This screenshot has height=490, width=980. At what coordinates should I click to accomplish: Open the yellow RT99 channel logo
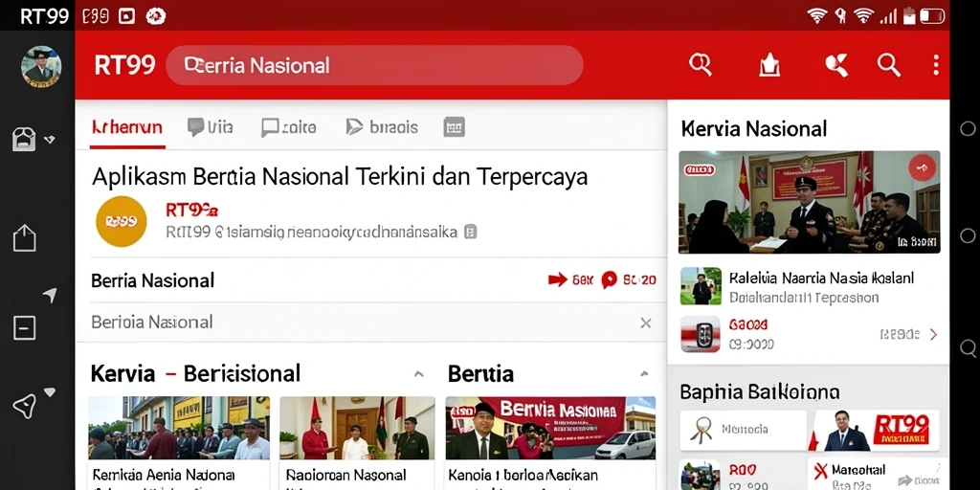122,221
